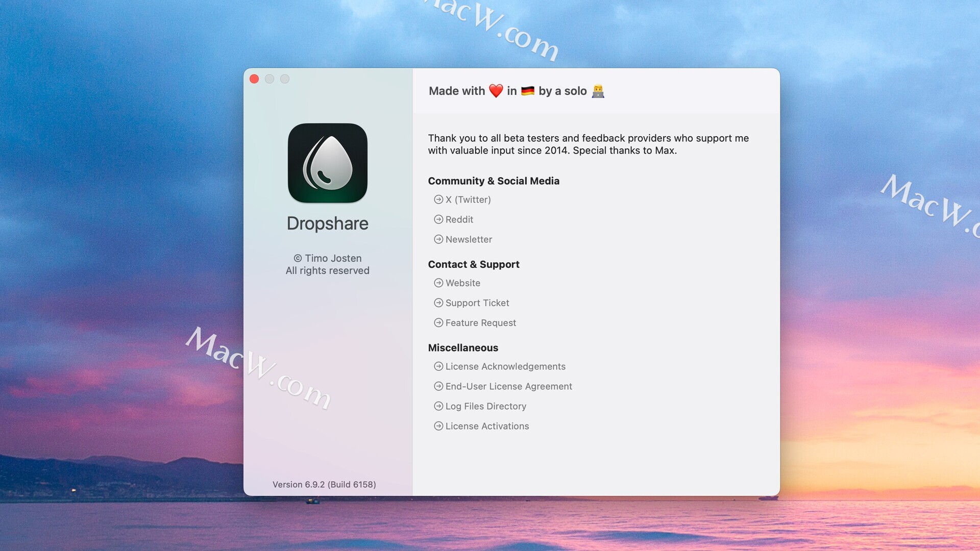This screenshot has height=551, width=980.
Task: Close the About Dropshare window
Action: [x=254, y=79]
